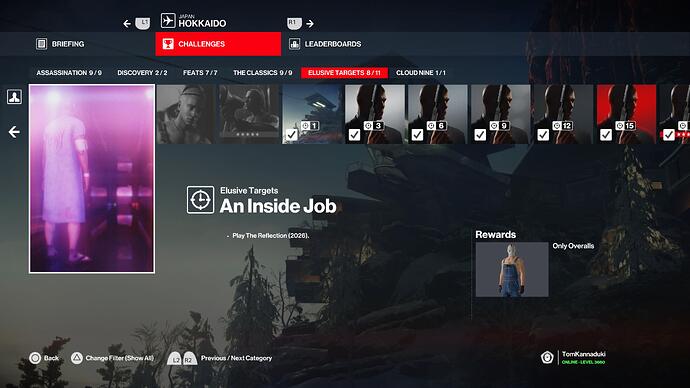Screen dimensions: 690x388
Task: Select Elusive Targets 8/11 category
Action: (344, 73)
